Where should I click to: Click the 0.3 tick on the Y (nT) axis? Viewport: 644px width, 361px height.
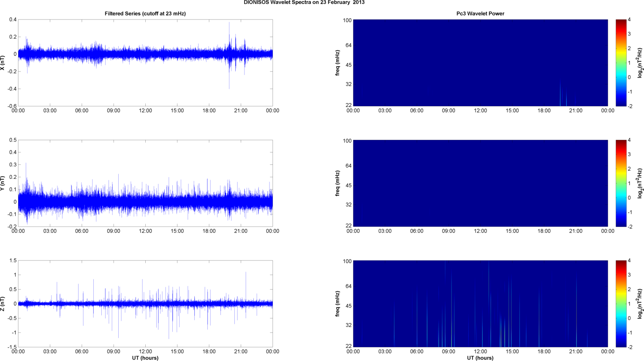[13, 164]
